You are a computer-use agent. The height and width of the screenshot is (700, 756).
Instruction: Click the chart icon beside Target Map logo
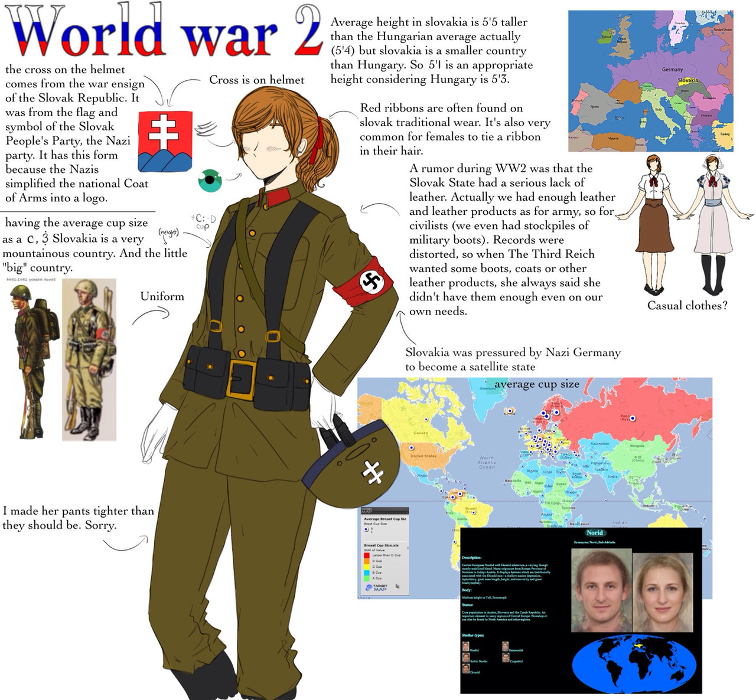pyautogui.click(x=397, y=586)
